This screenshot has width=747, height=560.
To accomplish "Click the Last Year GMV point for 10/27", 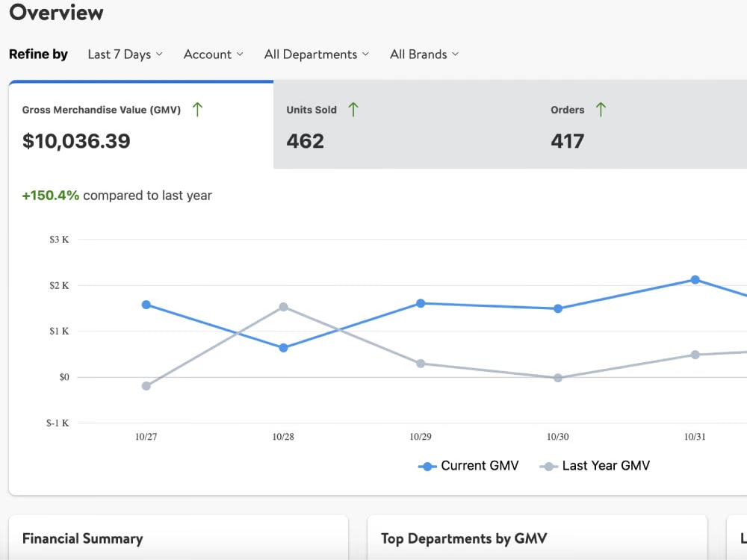I will (x=146, y=386).
